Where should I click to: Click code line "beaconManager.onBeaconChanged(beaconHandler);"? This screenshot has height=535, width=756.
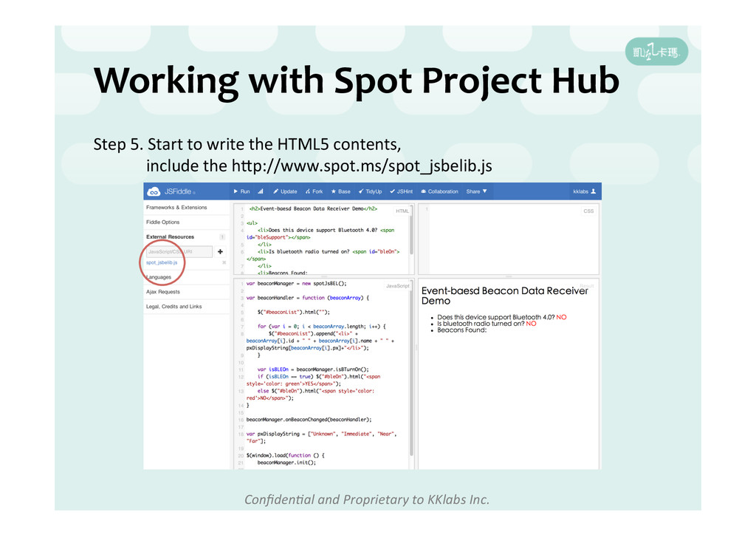click(x=309, y=420)
